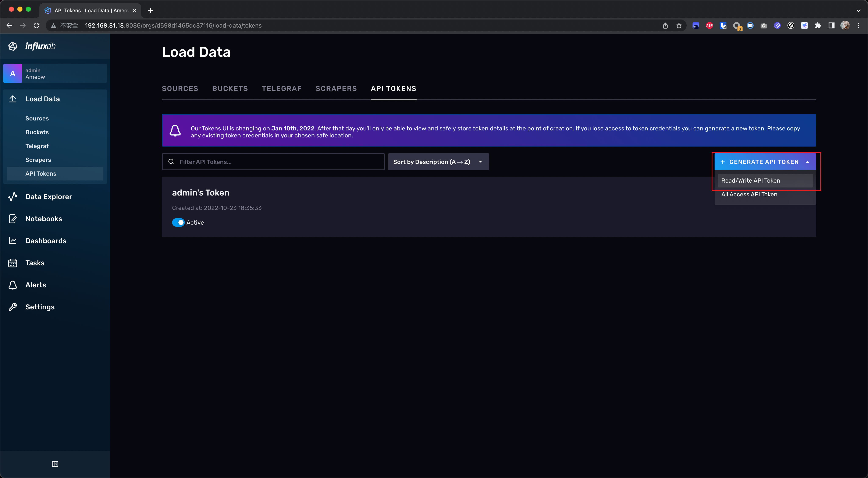This screenshot has height=478, width=868.
Task: Click Scrapers in sidebar submenu
Action: [x=38, y=160]
